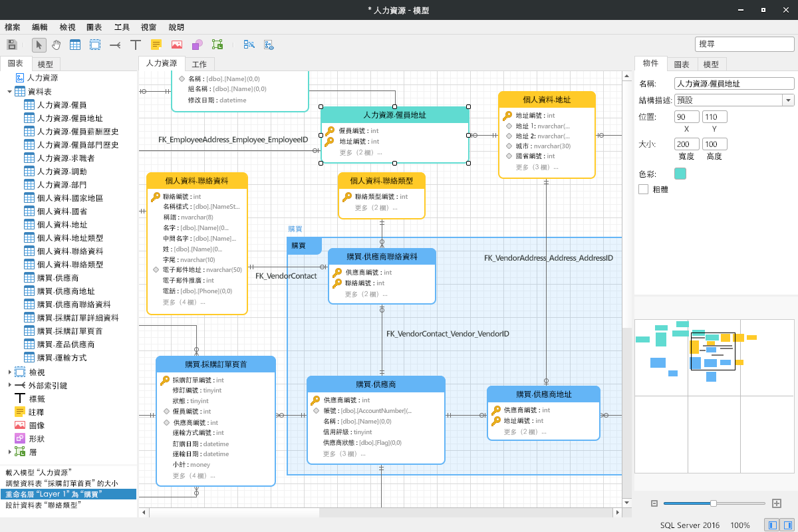Select the text label tool

pos(136,45)
